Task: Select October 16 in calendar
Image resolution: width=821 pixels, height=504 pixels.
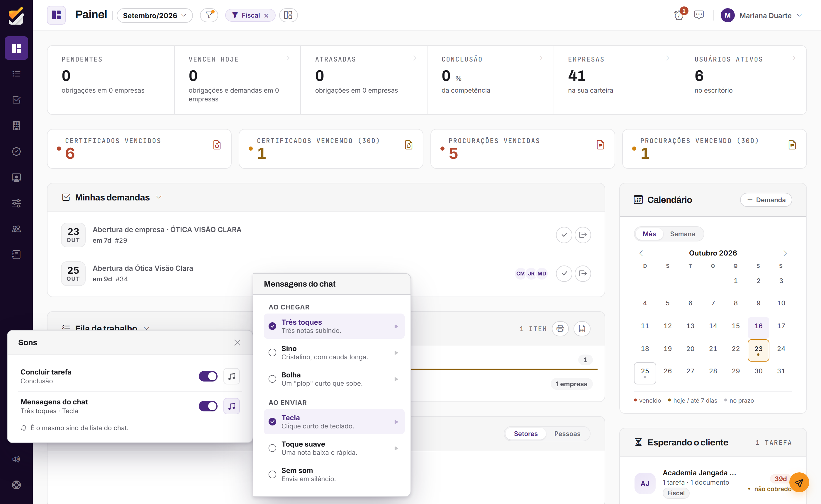Action: pos(758,327)
